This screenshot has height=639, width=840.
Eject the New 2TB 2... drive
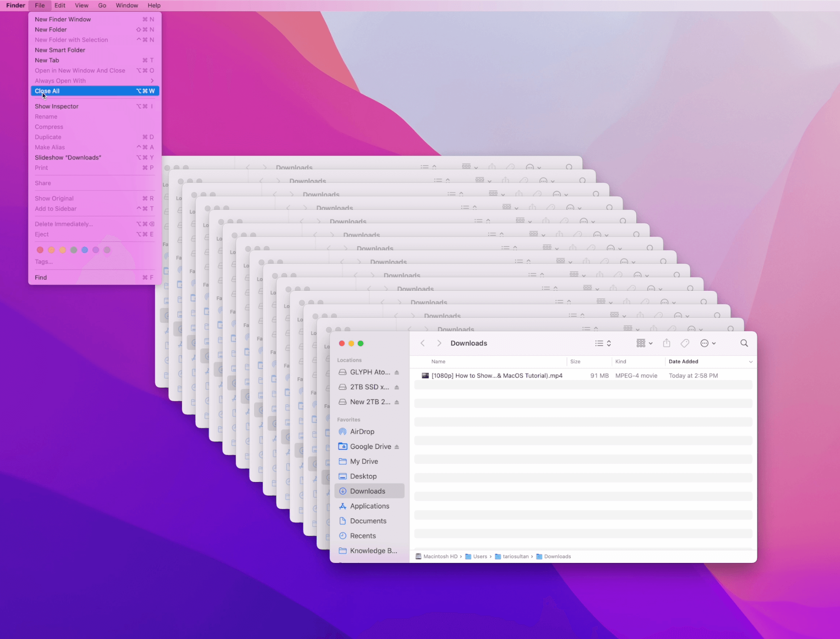click(397, 402)
